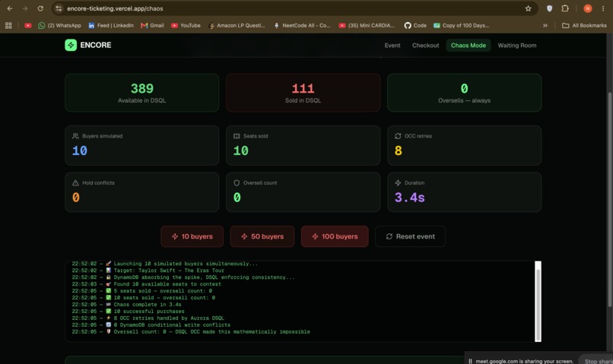Open the first YouTube icon bookmark
This screenshot has width=613, height=364.
tap(27, 25)
